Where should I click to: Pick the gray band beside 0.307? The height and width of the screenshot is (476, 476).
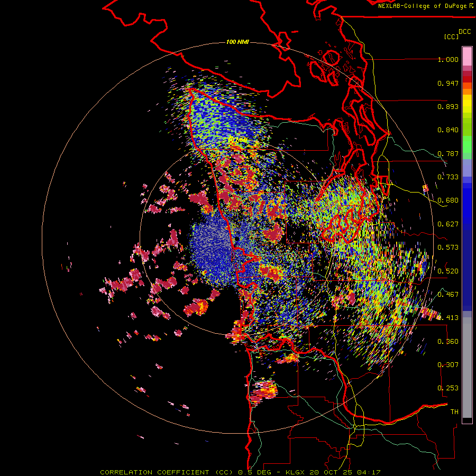467,368
